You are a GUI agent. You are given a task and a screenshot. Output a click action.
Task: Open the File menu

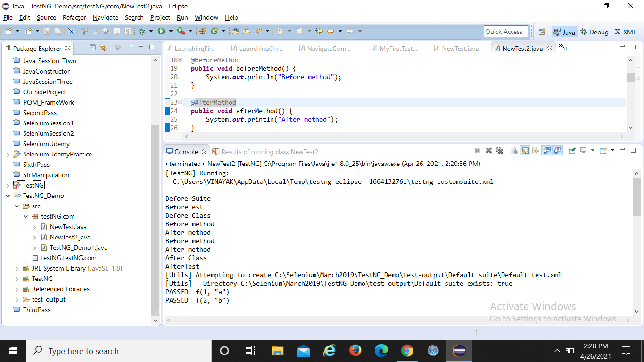point(8,17)
